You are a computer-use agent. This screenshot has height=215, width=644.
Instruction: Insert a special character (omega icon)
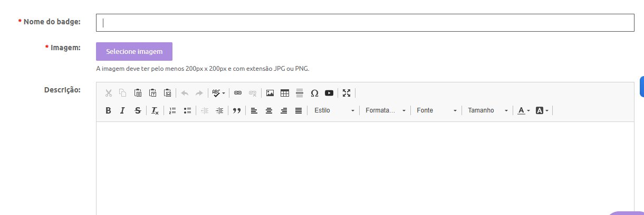(x=314, y=93)
